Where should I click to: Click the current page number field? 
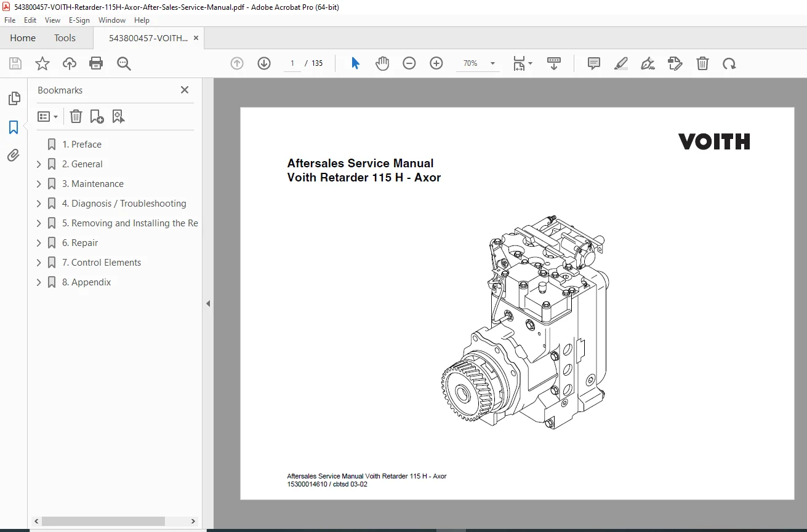[x=292, y=63]
